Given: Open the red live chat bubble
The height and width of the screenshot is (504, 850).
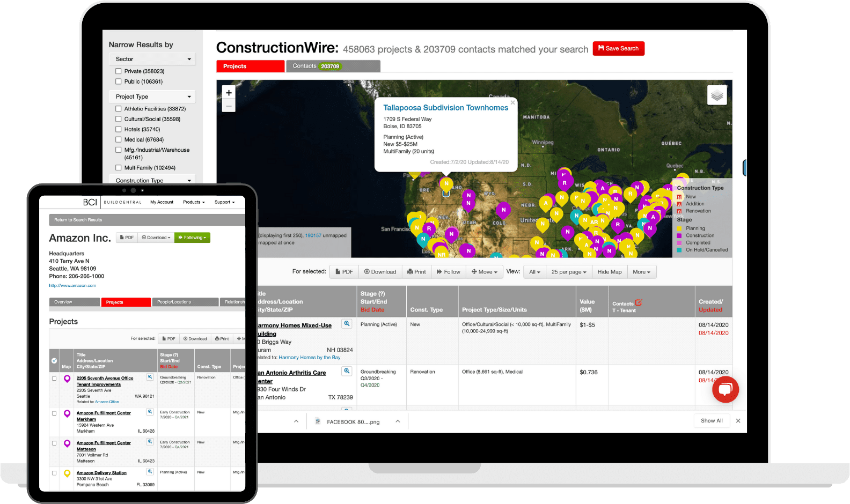Looking at the screenshot, I should (x=725, y=390).
